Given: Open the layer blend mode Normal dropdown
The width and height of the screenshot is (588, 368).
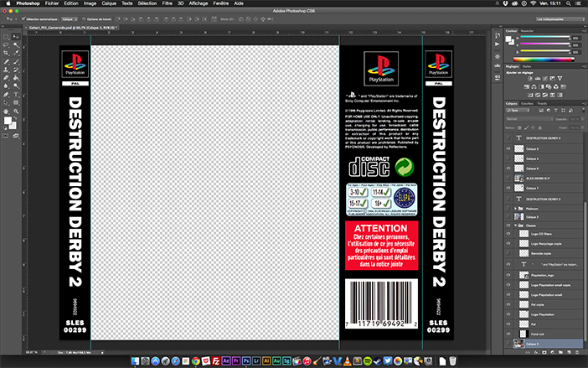Looking at the screenshot, I should [529, 119].
